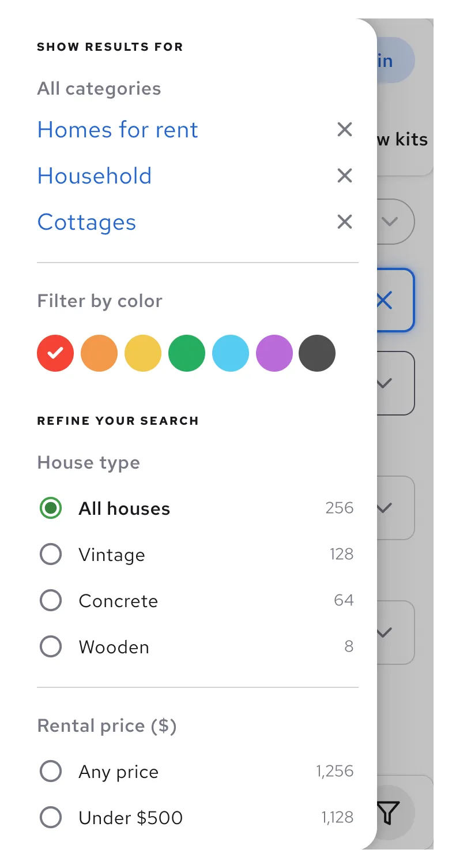Choose the yellow color swatch
The width and height of the screenshot is (452, 868).
[x=143, y=353]
